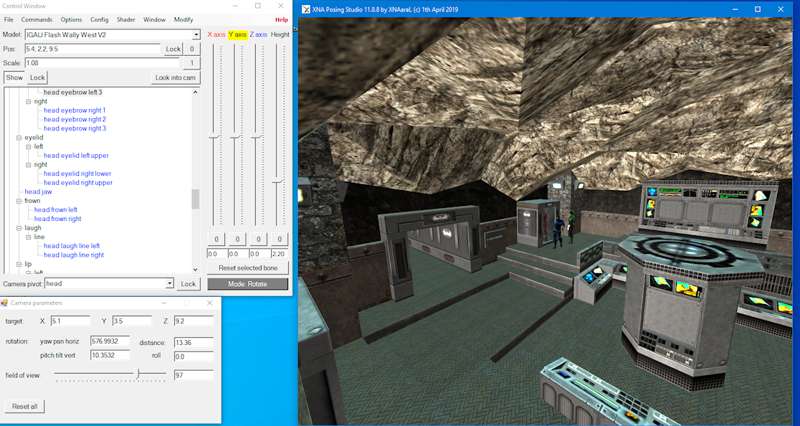
Task: Select head eyelid right lower bone
Action: point(77,173)
